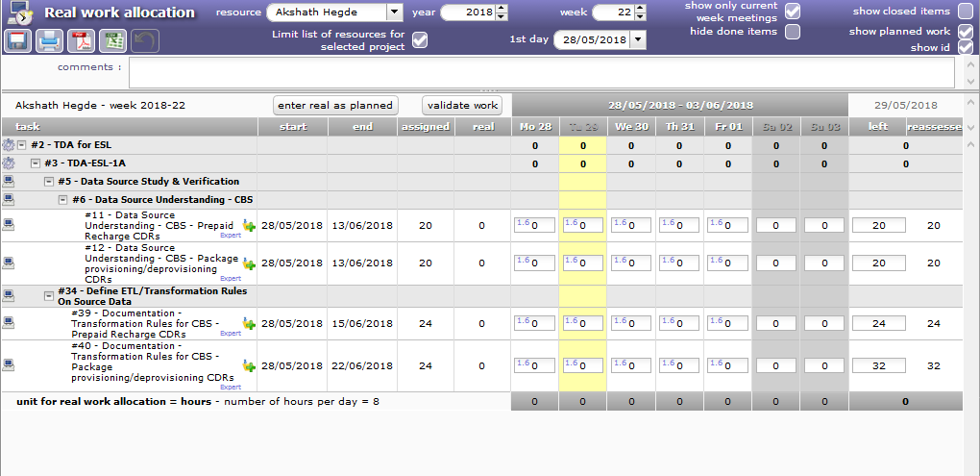980x476 pixels.
Task: Click the 'assigned' column header
Action: tap(425, 127)
